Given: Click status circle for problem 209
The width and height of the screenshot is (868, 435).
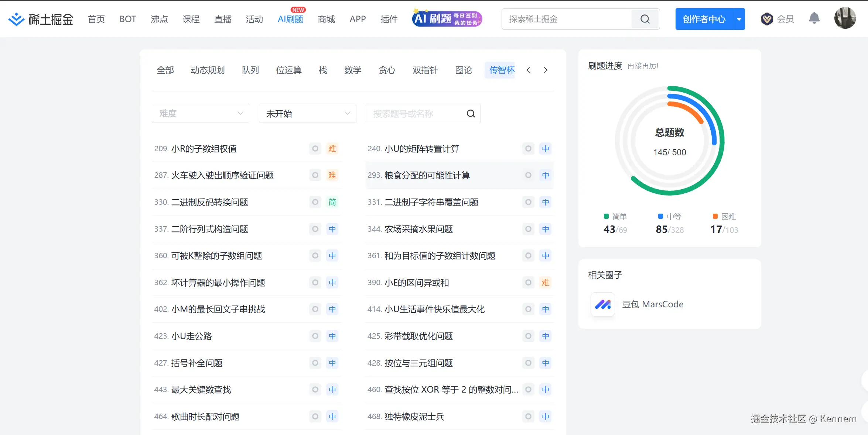Looking at the screenshot, I should [315, 149].
